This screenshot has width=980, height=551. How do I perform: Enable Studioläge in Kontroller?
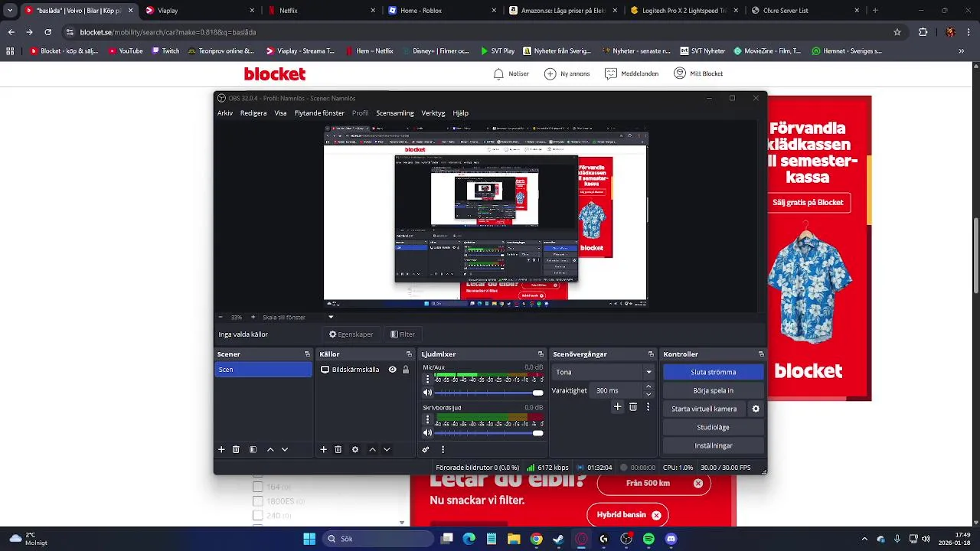[x=713, y=427]
